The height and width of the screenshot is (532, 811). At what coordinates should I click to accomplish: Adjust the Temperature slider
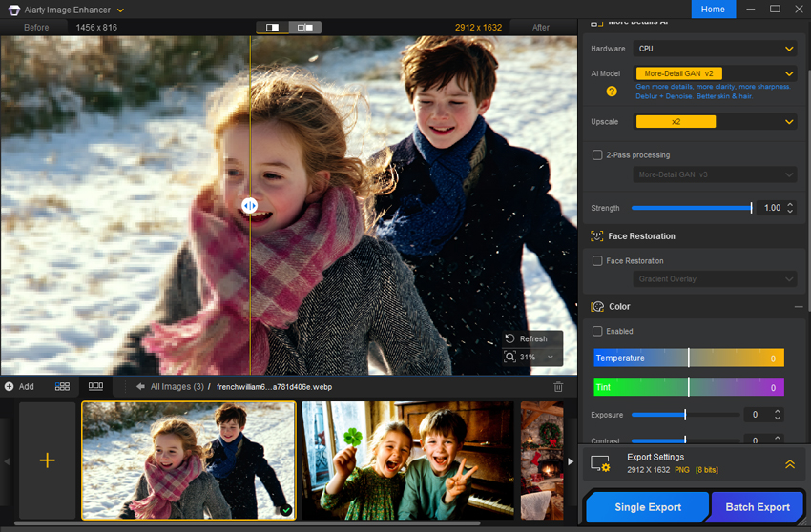coord(689,358)
